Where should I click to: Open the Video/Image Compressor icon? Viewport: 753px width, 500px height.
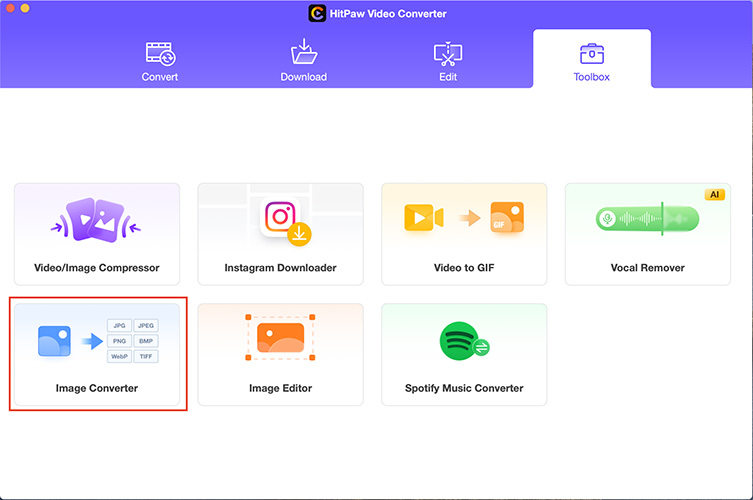point(96,220)
